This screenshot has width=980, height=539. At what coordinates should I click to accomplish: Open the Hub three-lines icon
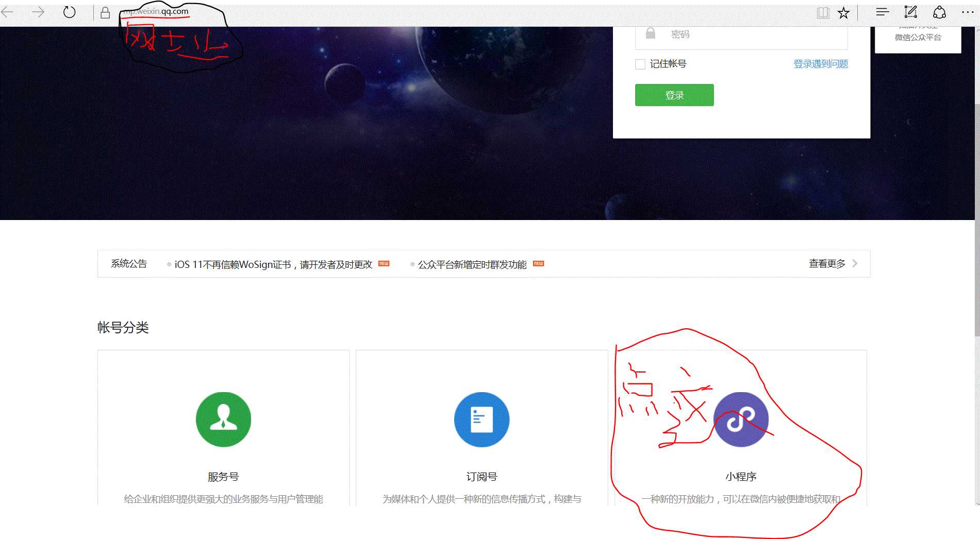883,12
